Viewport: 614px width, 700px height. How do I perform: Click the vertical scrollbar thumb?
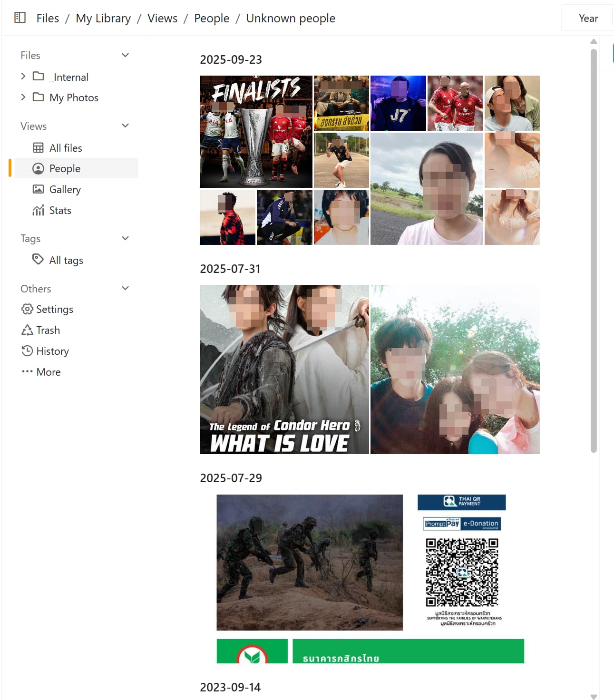point(594,247)
